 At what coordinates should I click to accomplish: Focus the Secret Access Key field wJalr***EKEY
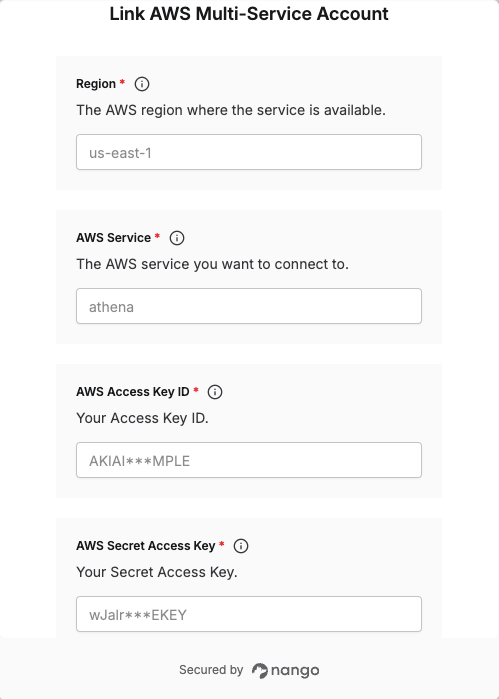coord(249,614)
